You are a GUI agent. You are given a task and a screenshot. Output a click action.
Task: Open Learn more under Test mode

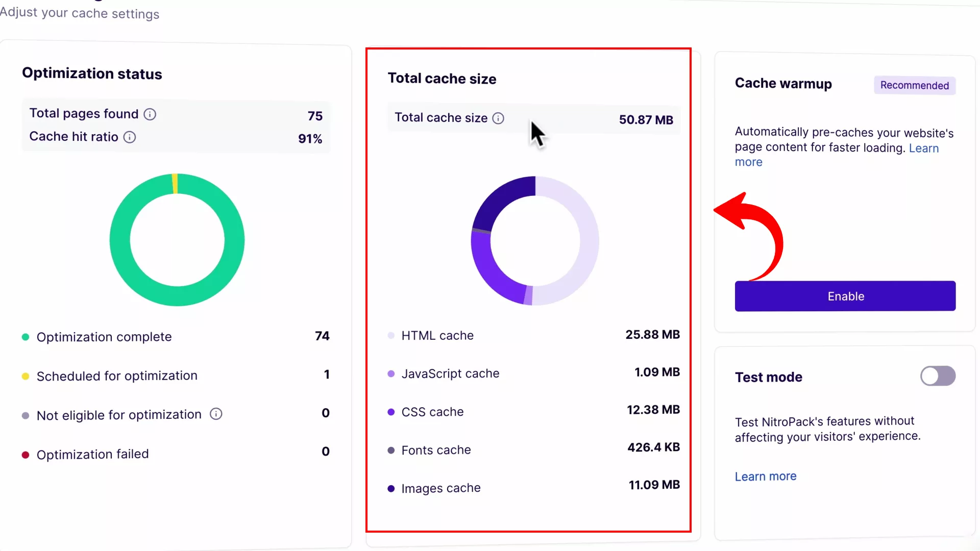765,476
